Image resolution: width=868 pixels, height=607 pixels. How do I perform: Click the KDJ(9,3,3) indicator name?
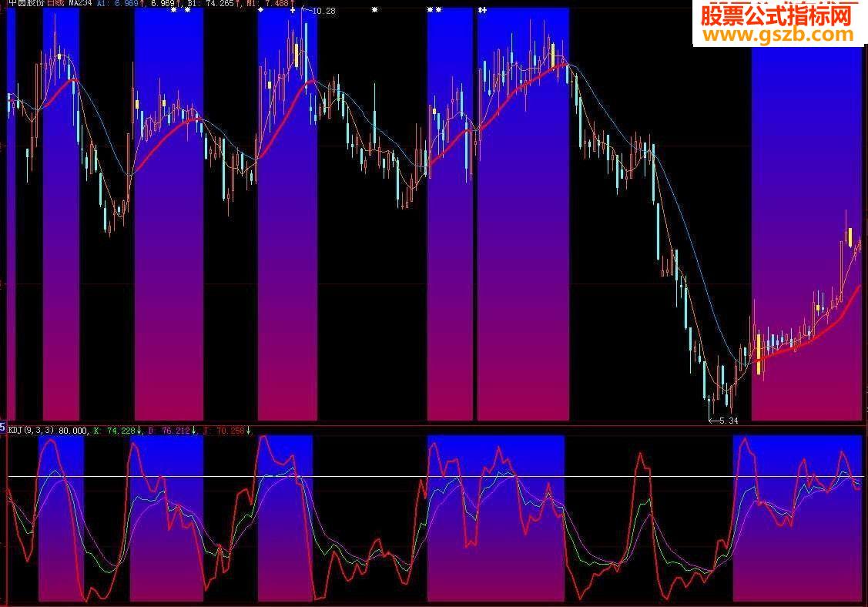(32, 431)
